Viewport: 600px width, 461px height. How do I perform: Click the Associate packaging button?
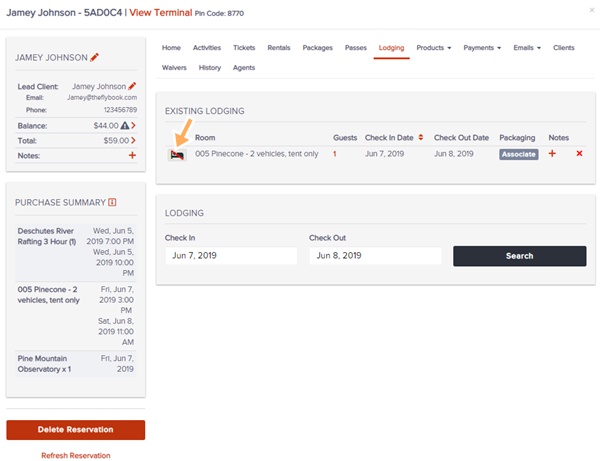(x=518, y=154)
